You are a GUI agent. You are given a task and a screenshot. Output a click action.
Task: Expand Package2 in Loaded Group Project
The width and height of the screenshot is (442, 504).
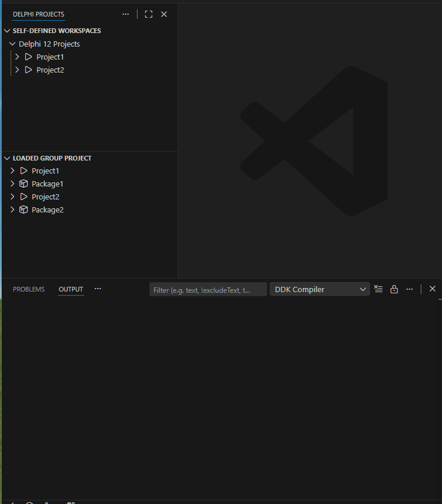(12, 210)
